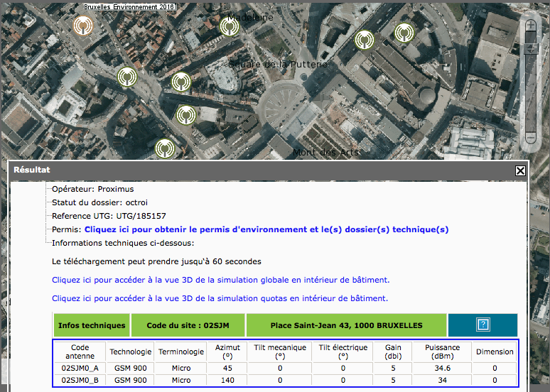
Task: Open the permis d'environnement download link
Action: tap(266, 229)
